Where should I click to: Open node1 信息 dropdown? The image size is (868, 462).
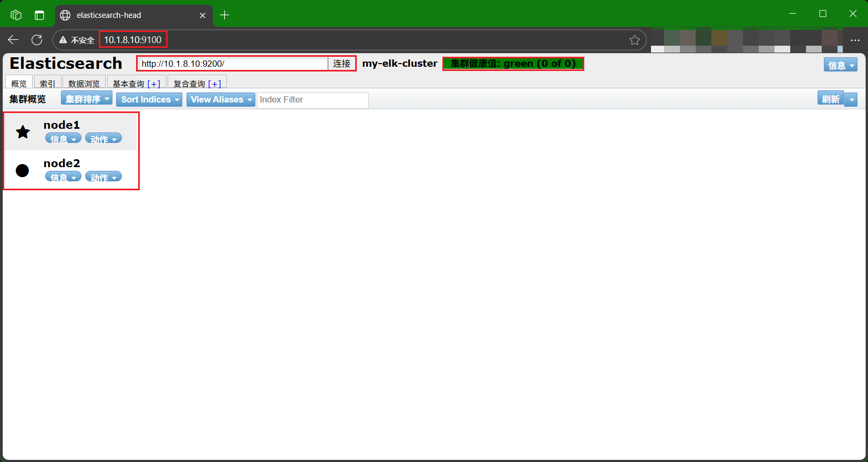[x=63, y=138]
